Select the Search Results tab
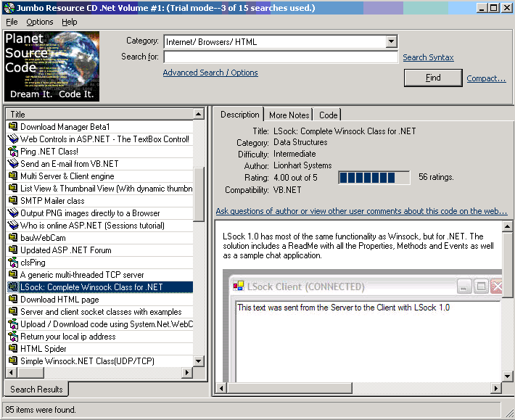 (36, 390)
